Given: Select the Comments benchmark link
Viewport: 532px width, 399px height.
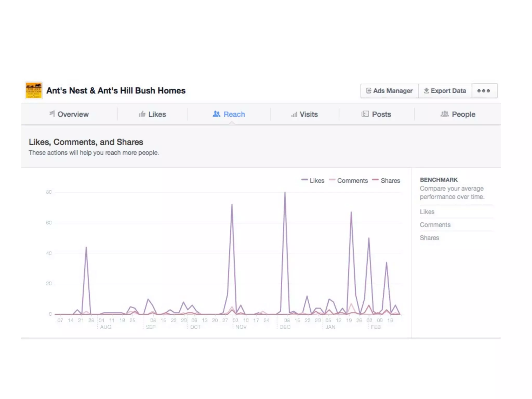Looking at the screenshot, I should coord(435,225).
